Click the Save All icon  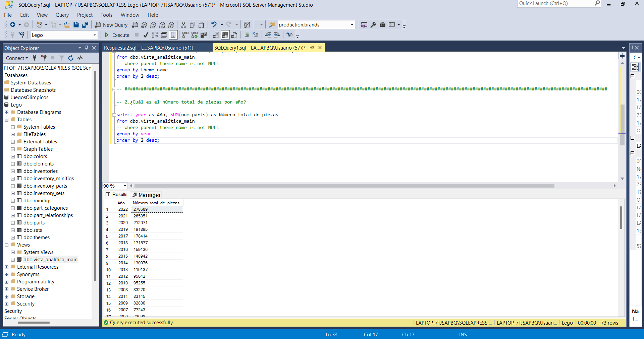point(85,25)
